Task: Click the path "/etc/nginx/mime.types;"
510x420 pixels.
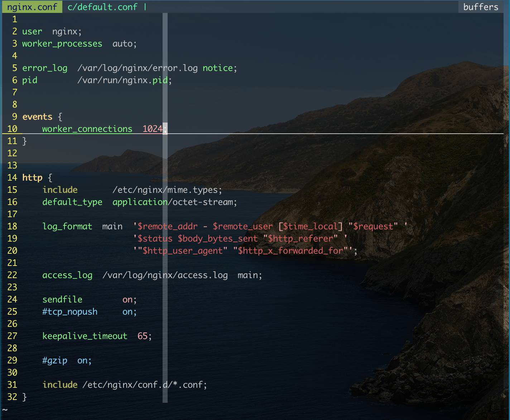Action: click(x=167, y=190)
